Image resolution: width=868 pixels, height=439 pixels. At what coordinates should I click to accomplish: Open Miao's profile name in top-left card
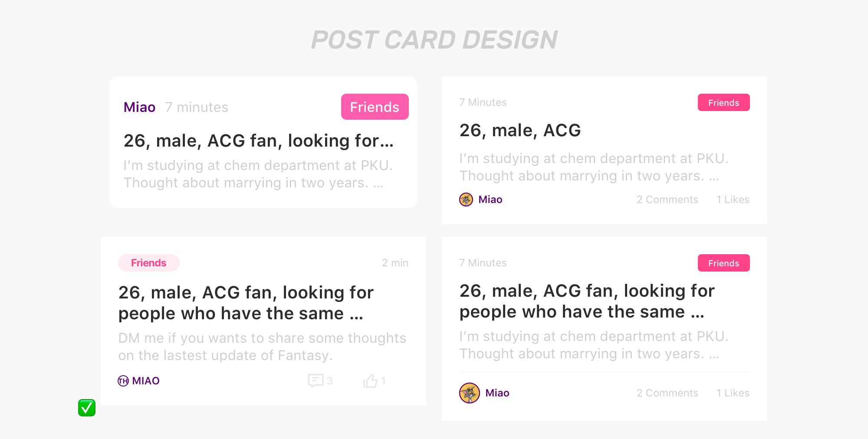pyautogui.click(x=139, y=107)
